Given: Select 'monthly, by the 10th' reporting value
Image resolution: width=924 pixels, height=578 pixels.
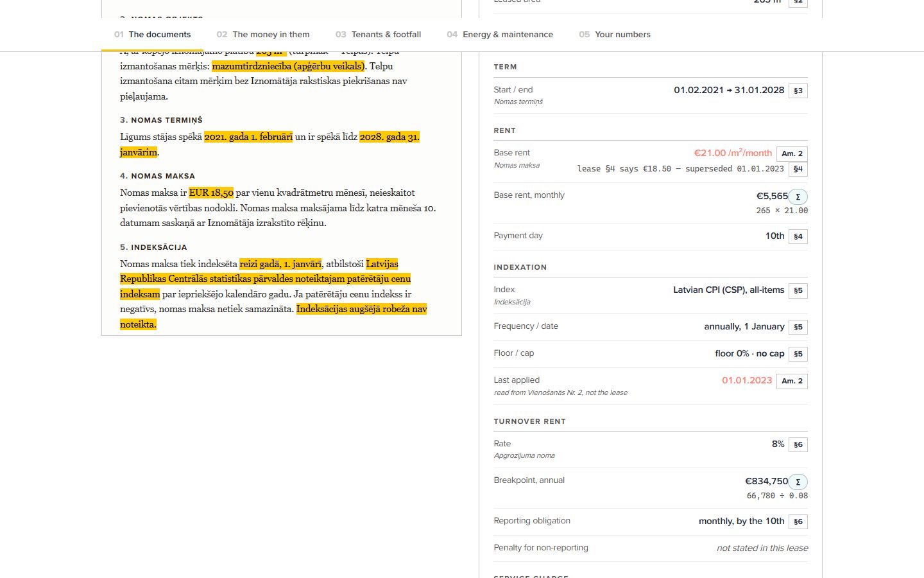Looking at the screenshot, I should coord(742,521).
